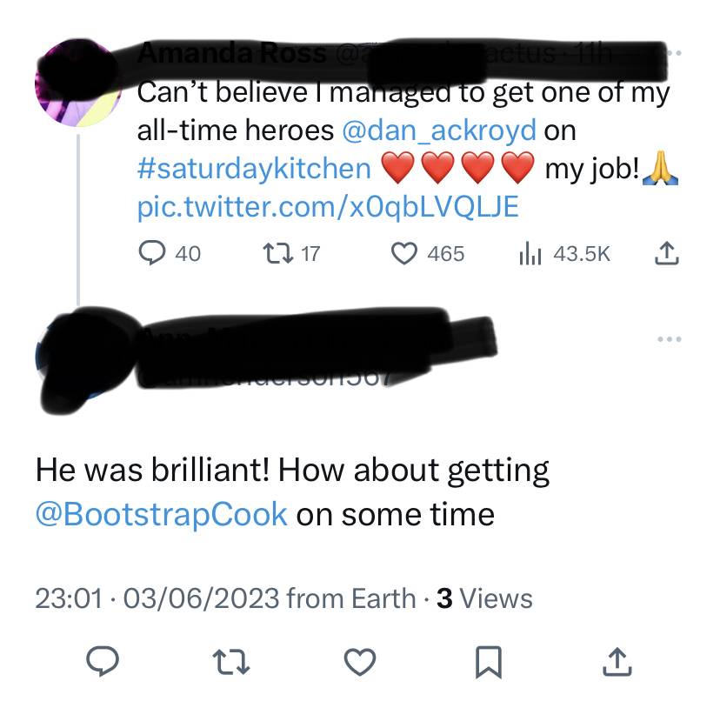Share the original tweet via upload arrow
The width and height of the screenshot is (720, 728).
pyautogui.click(x=667, y=253)
